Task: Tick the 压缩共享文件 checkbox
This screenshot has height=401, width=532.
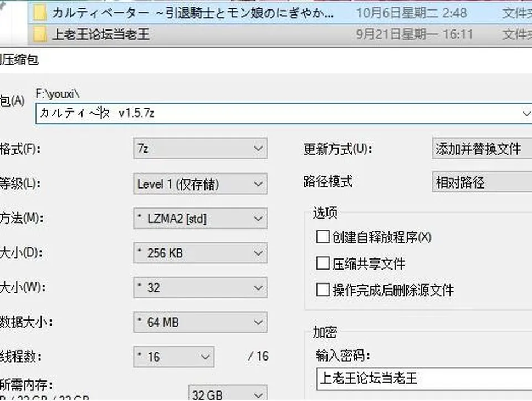Action: tap(323, 263)
